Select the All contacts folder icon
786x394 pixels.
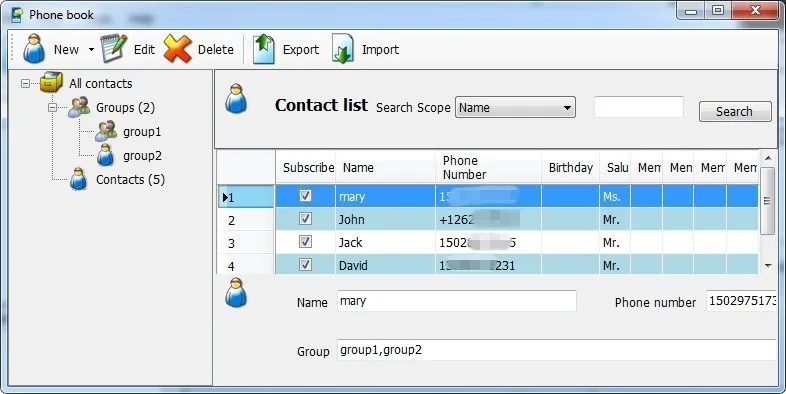coord(51,83)
